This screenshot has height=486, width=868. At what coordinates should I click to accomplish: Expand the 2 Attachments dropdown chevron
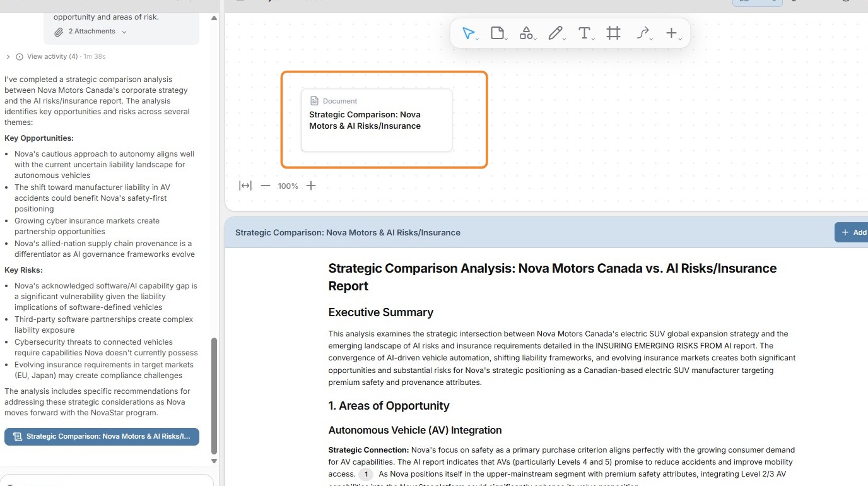click(x=124, y=32)
